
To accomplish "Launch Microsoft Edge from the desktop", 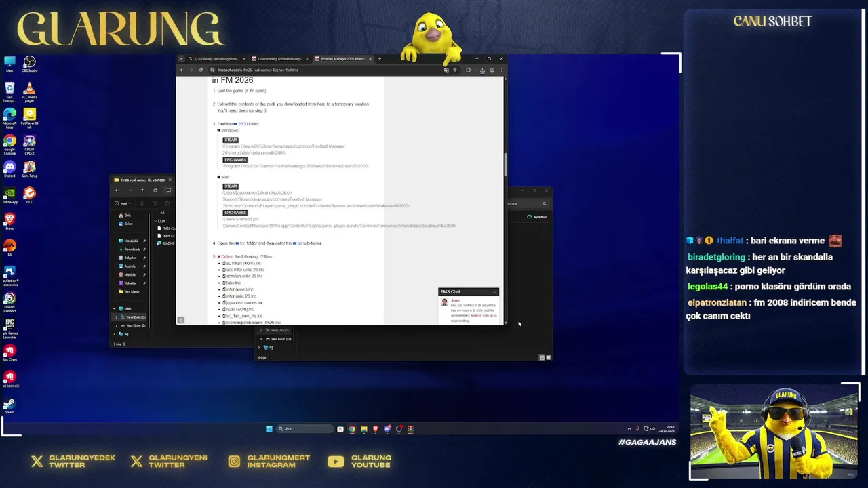I will [x=9, y=117].
